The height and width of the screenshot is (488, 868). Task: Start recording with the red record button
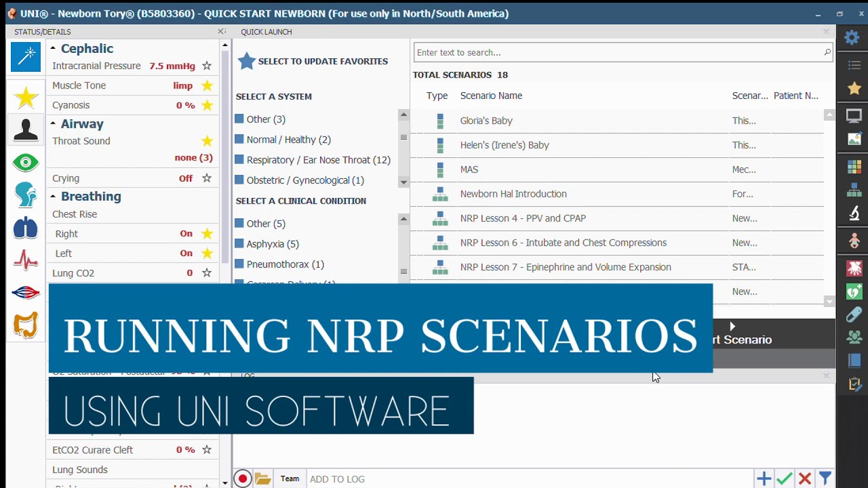(x=243, y=479)
